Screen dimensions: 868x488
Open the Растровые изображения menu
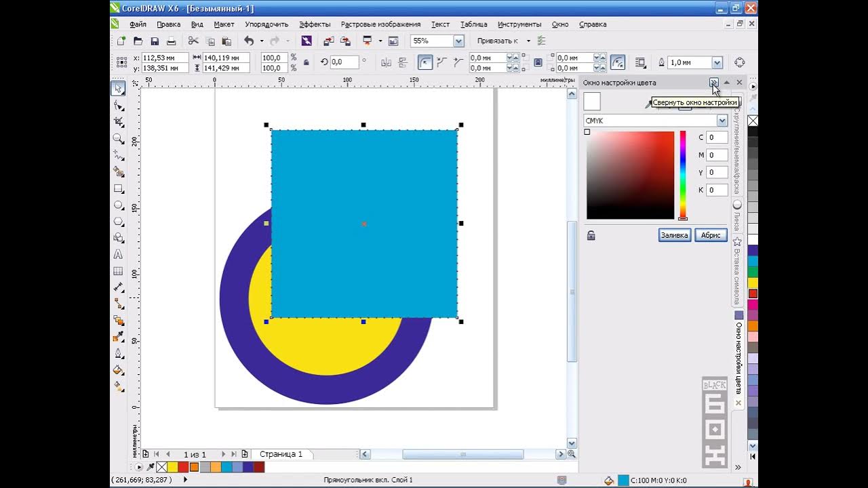[380, 24]
